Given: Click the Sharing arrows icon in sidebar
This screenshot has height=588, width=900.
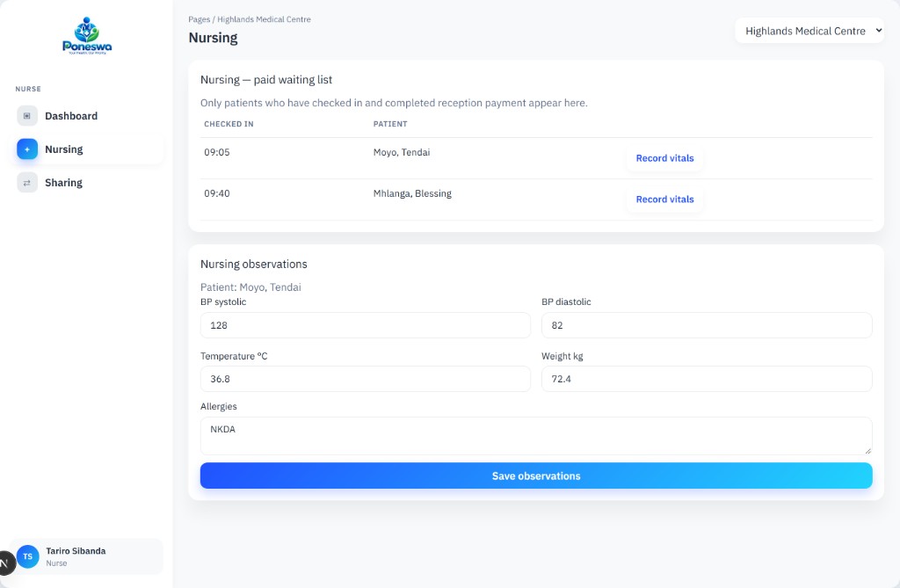Looking at the screenshot, I should click(x=27, y=183).
